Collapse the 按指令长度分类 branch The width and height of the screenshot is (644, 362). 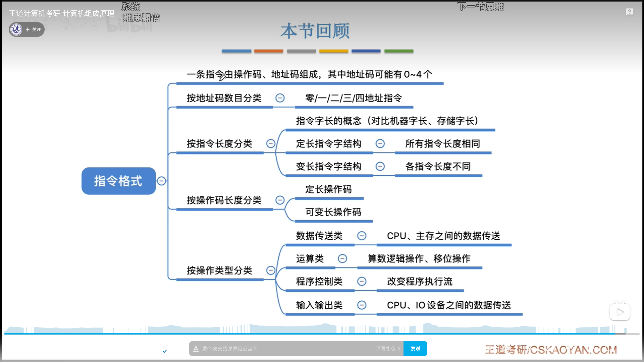(271, 143)
